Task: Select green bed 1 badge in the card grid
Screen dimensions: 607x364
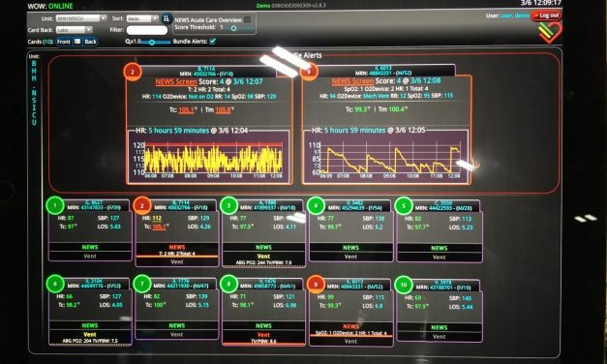Action: (x=55, y=205)
